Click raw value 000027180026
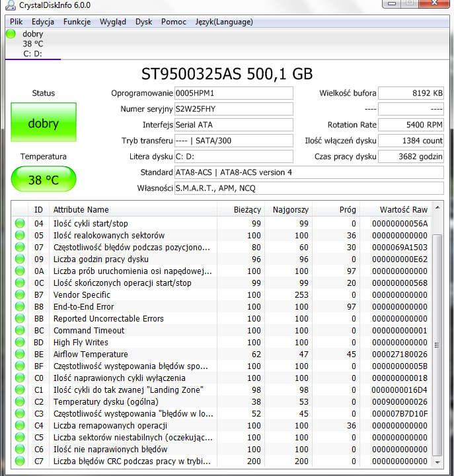The height and width of the screenshot is (476, 454). point(400,355)
